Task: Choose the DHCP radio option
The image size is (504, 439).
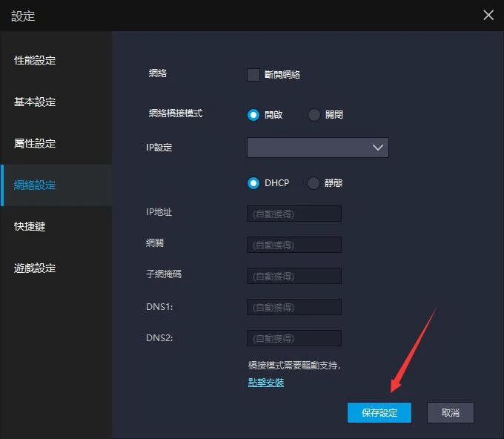Action: coord(253,183)
